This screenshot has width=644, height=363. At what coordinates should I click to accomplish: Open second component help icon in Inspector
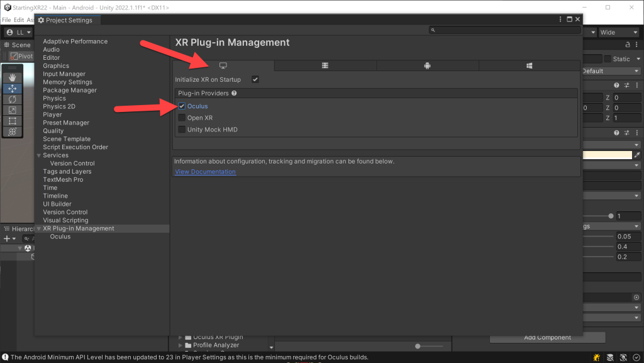(616, 133)
